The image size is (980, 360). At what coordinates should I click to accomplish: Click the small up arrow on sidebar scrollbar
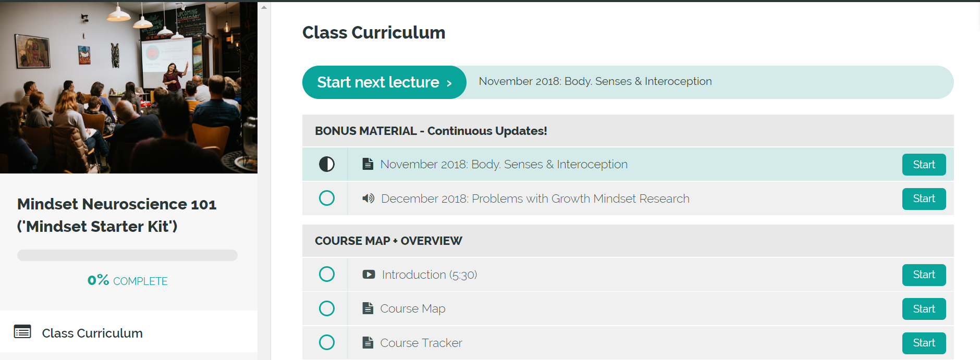(264, 7)
